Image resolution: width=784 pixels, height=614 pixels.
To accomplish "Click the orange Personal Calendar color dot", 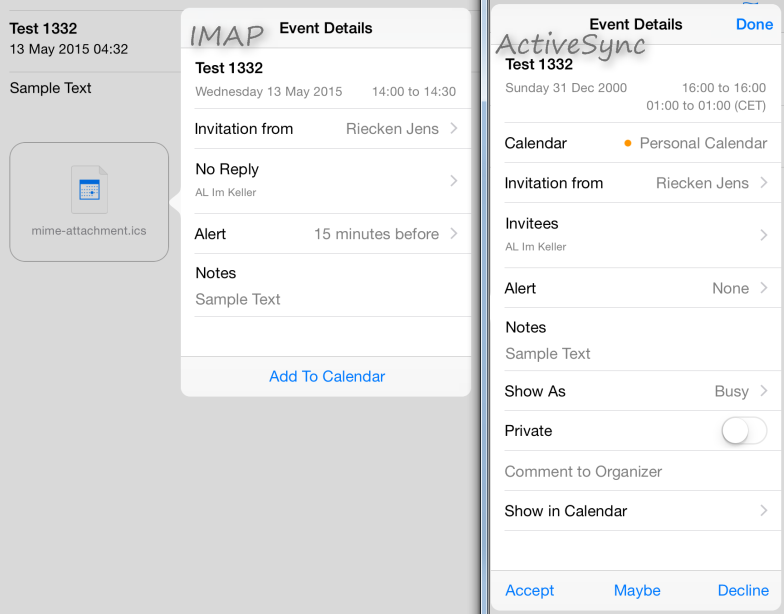I will 627,143.
